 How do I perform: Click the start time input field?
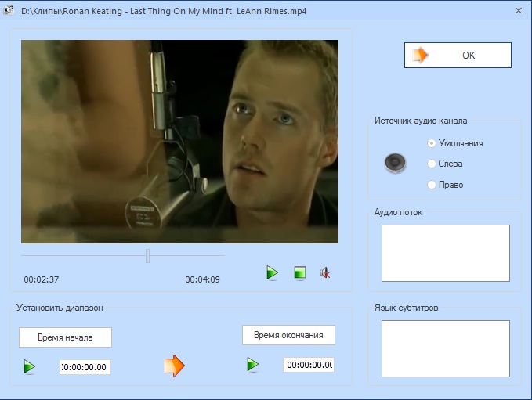tap(85, 367)
